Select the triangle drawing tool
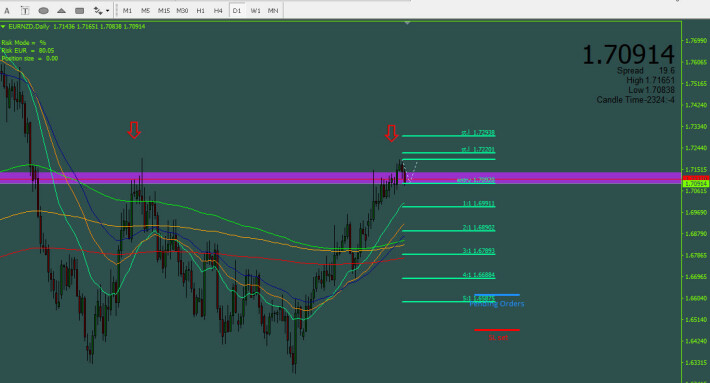This screenshot has height=383, width=710. point(62,10)
